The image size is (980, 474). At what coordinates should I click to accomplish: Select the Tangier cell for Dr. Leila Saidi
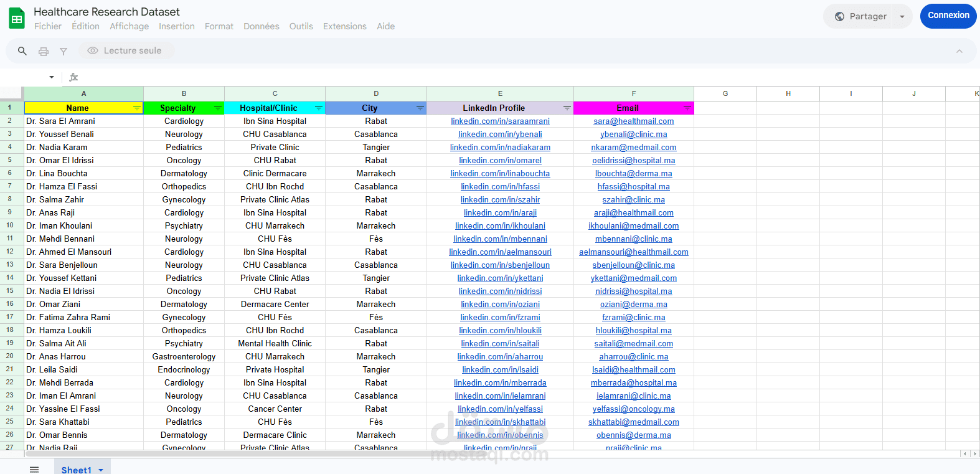pos(376,370)
